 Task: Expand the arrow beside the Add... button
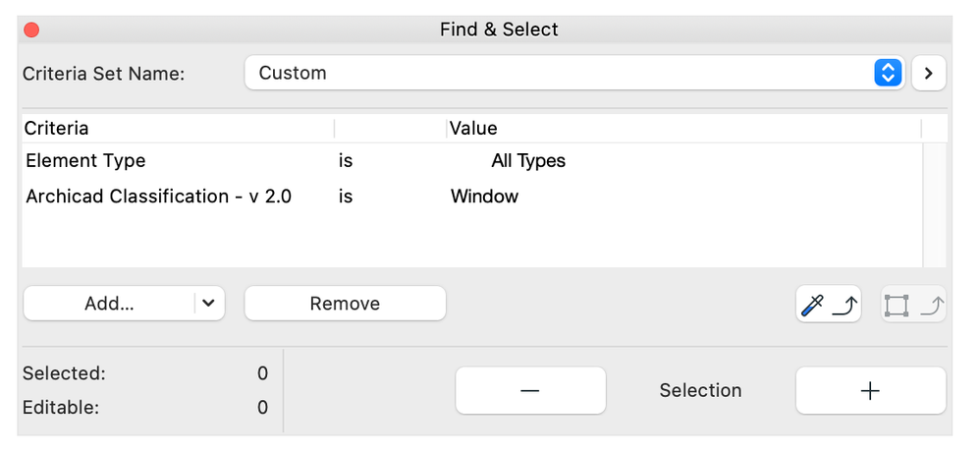208,304
